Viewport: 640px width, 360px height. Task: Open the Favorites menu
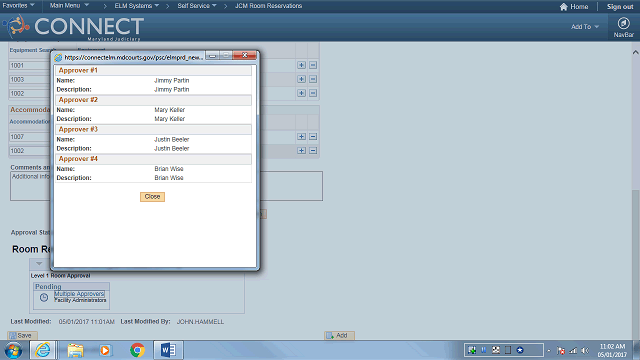coord(18,5)
